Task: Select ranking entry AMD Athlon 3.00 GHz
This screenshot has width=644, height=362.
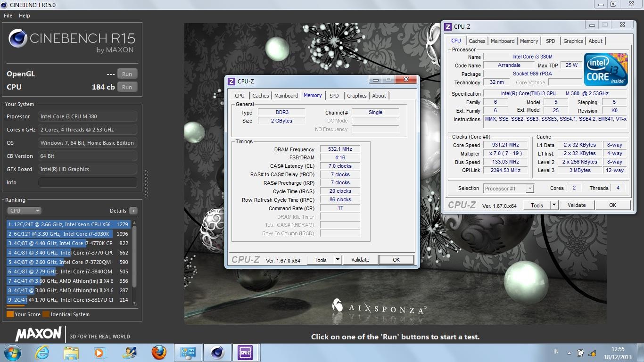Action: point(68,290)
